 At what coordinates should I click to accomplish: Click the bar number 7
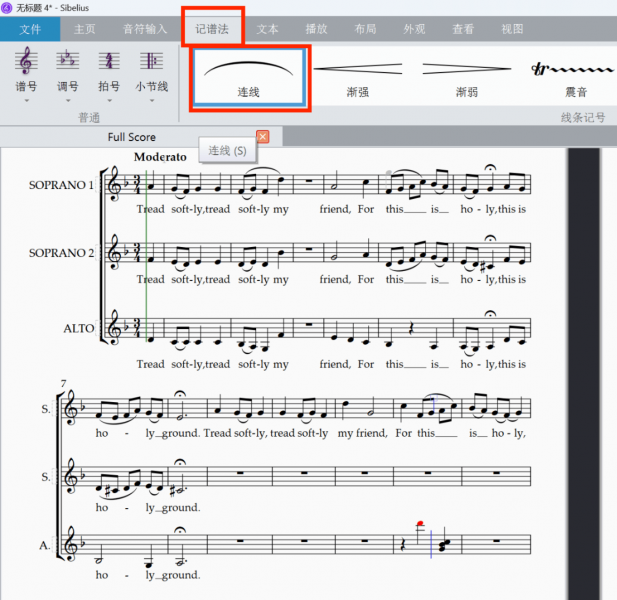(x=64, y=383)
